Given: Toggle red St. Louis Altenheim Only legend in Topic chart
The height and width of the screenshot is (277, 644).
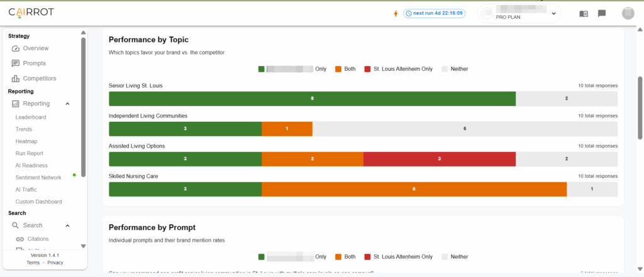Looking at the screenshot, I should (x=398, y=69).
